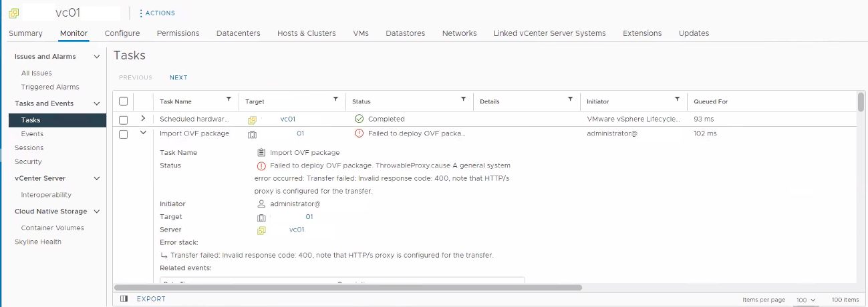Click the vertical scrollbar of tasks table
Image resolution: width=868 pixels, height=307 pixels.
coord(861,101)
